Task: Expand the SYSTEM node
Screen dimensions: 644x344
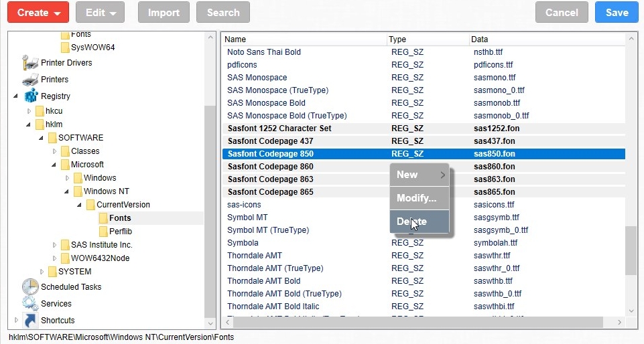Action: [42, 272]
